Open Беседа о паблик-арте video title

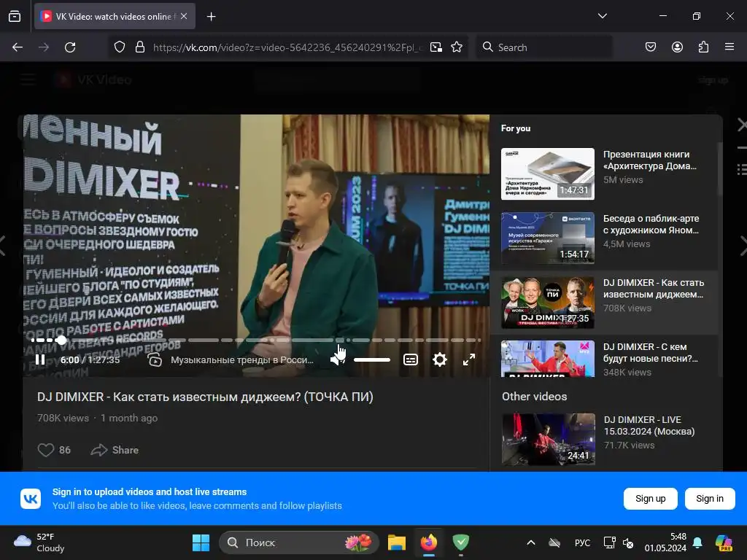(x=651, y=225)
